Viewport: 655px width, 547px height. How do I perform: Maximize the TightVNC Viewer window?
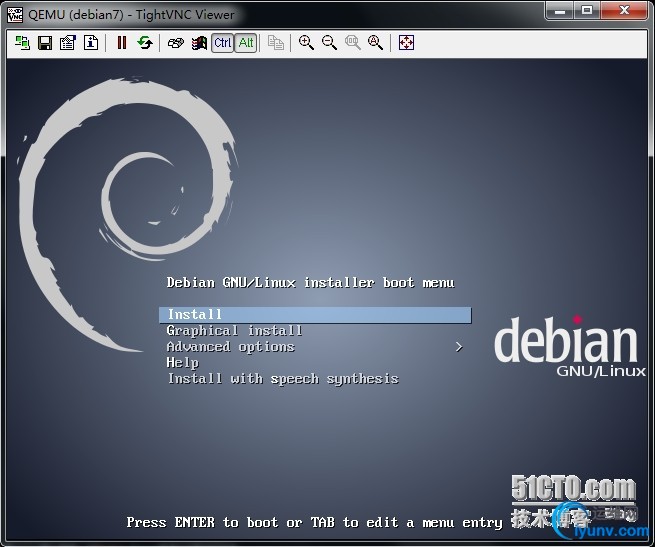pos(587,10)
